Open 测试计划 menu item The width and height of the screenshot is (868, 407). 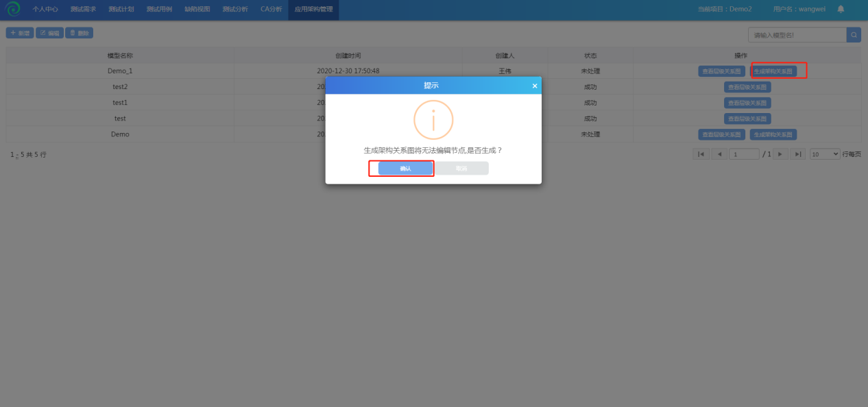point(121,10)
